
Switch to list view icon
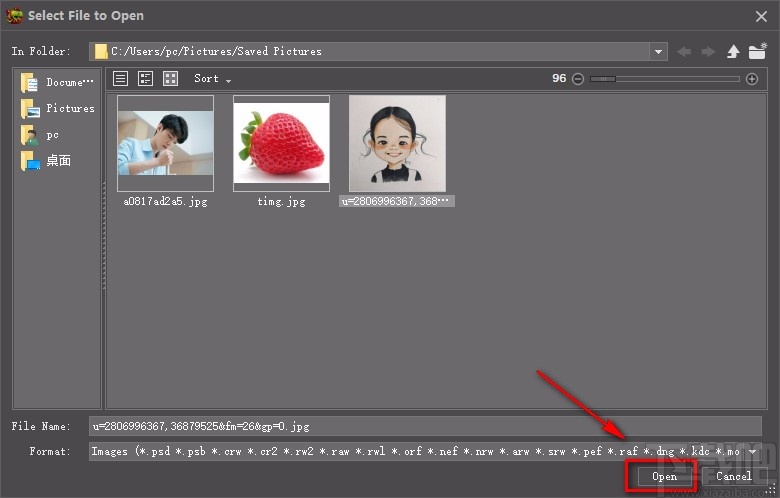click(x=120, y=78)
